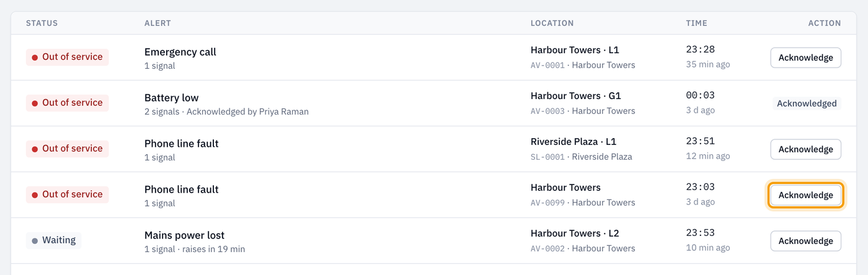Click the ACTION column header

click(824, 23)
